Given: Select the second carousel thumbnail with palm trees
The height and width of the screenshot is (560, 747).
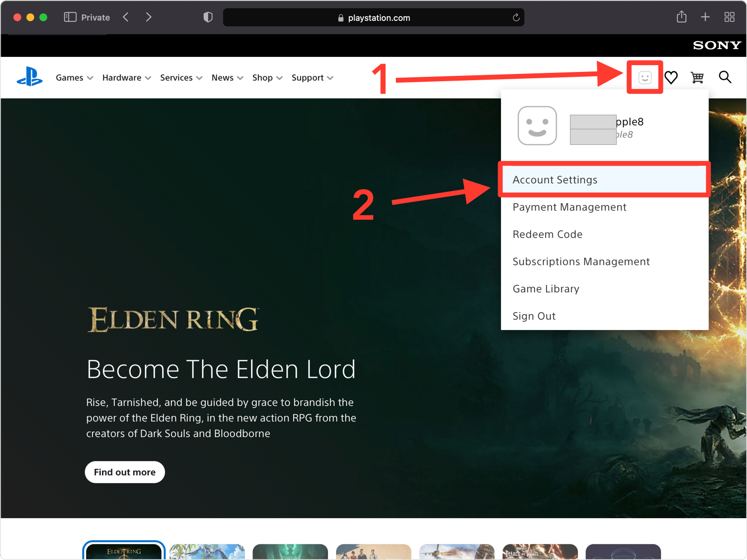Looking at the screenshot, I should coord(207,552).
